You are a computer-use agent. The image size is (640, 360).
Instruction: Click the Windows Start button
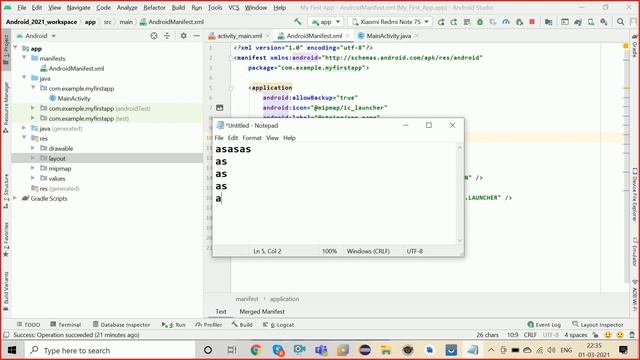[x=12, y=350]
